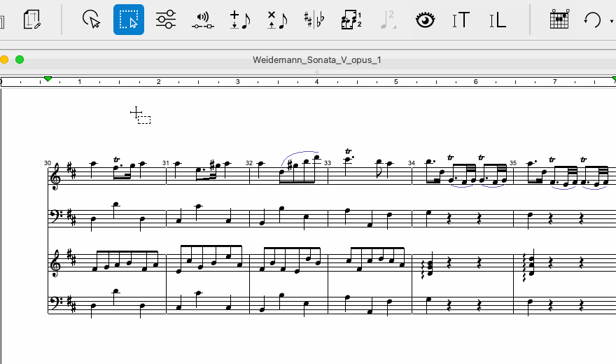Toggle the eye visibility tool
Image resolution: width=616 pixels, height=364 pixels.
(x=425, y=20)
